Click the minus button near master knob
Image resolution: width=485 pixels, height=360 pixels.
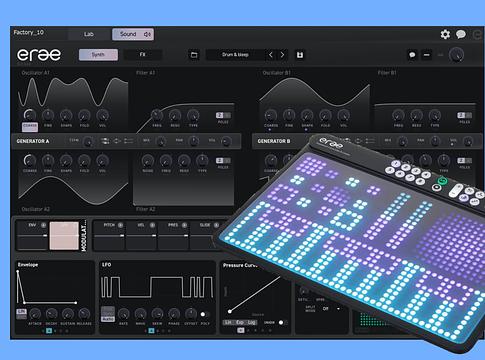point(426,55)
